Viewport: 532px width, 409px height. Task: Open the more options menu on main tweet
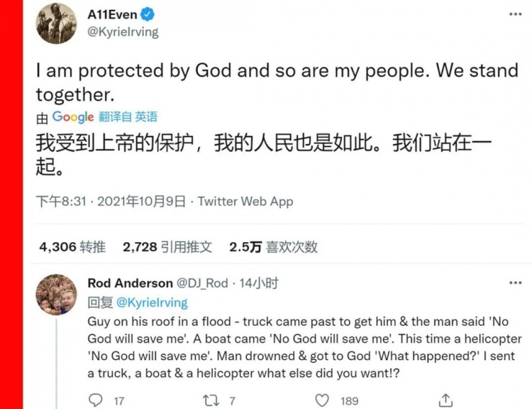(516, 14)
